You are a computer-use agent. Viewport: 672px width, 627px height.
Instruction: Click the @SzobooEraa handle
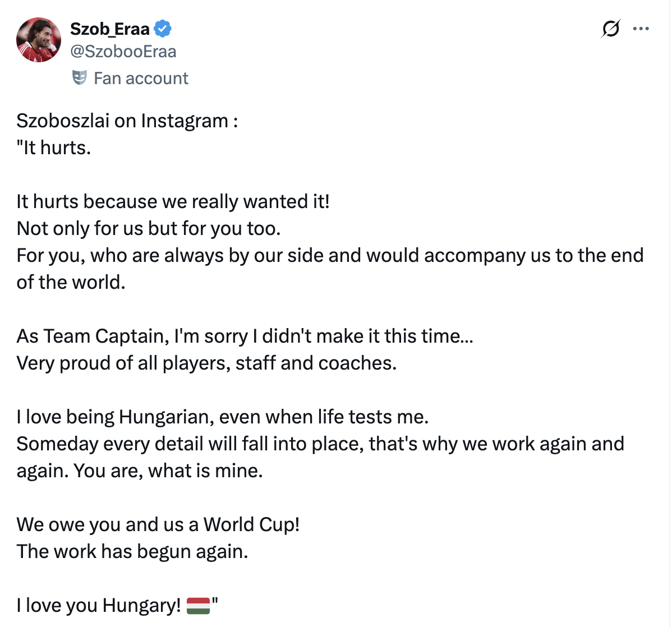[123, 52]
